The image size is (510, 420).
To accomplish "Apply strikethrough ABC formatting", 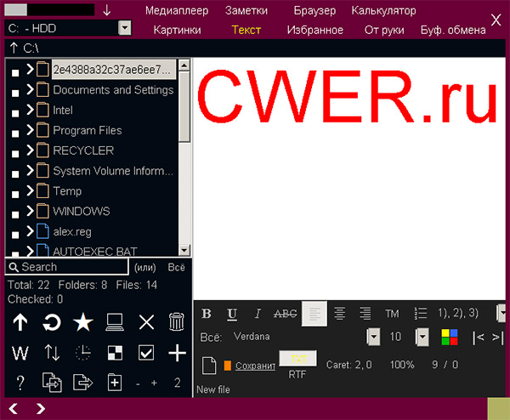I will click(286, 314).
